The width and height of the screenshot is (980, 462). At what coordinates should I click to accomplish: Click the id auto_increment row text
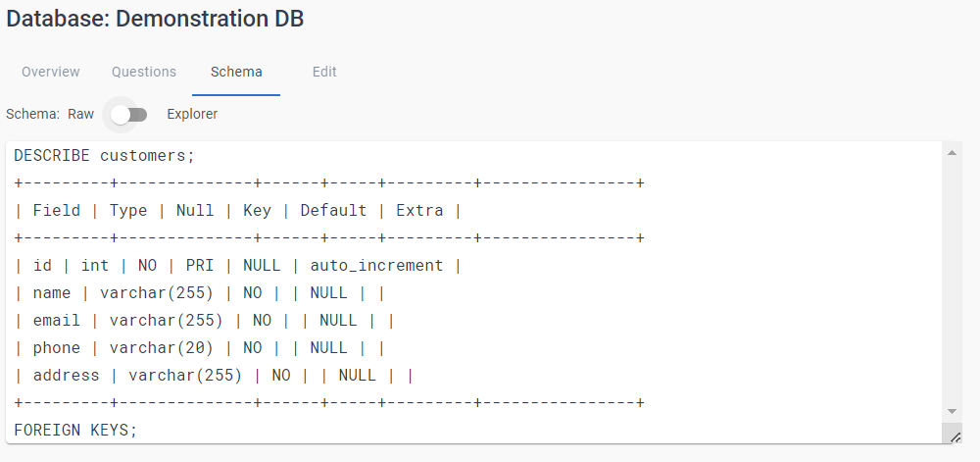[238, 265]
